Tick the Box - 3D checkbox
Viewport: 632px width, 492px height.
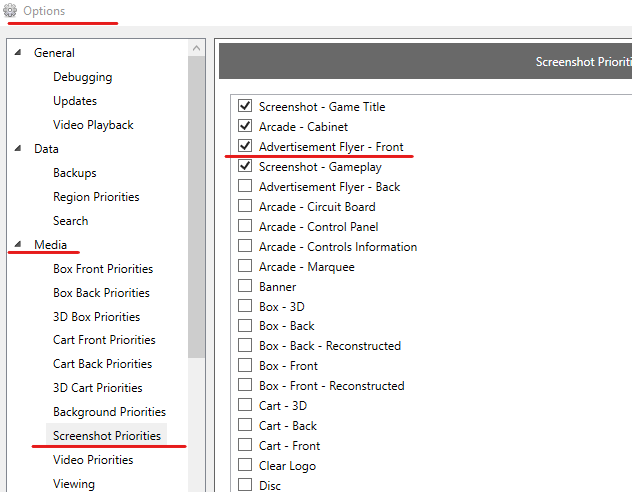pyautogui.click(x=245, y=306)
